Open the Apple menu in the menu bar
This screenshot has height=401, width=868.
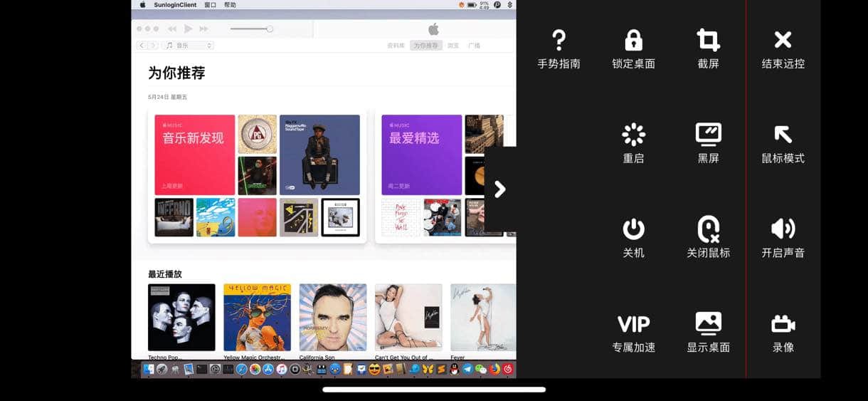point(142,4)
